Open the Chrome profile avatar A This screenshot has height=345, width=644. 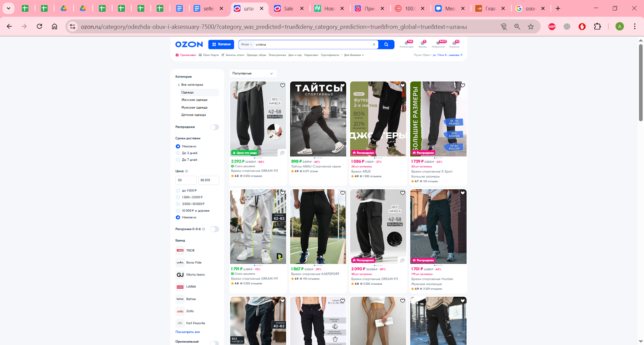coord(619,27)
